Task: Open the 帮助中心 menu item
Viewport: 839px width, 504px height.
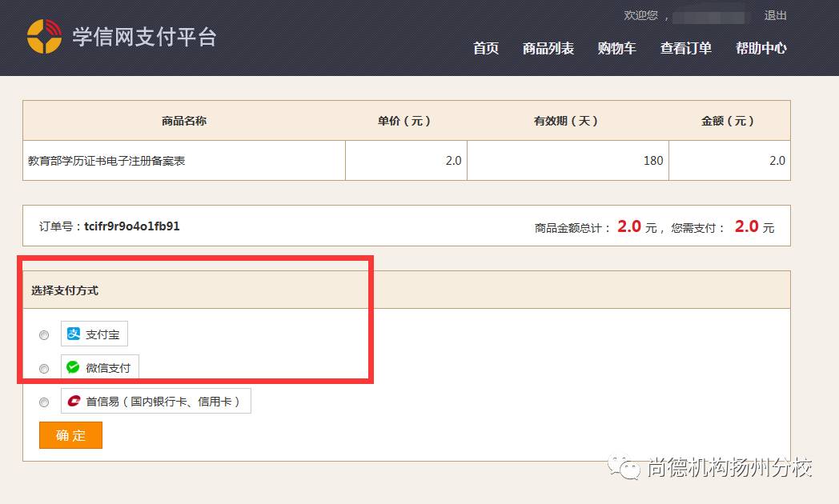Action: 761,48
